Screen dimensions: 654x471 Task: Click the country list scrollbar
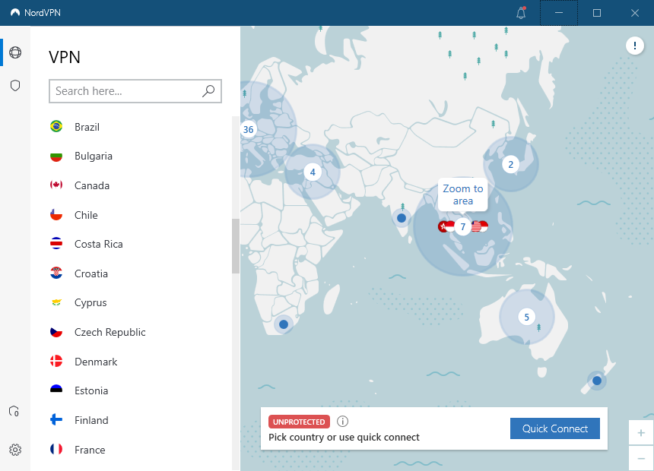(236, 245)
